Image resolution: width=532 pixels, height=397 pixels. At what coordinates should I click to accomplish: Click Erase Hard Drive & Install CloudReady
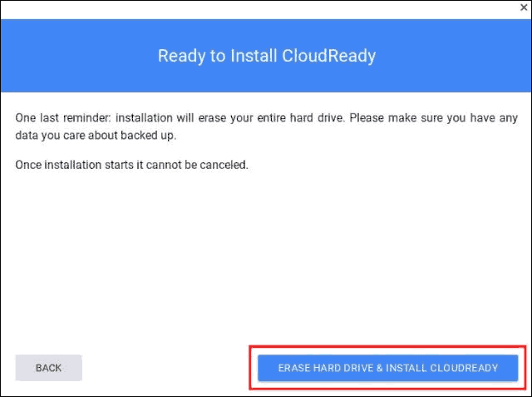pyautogui.click(x=388, y=368)
